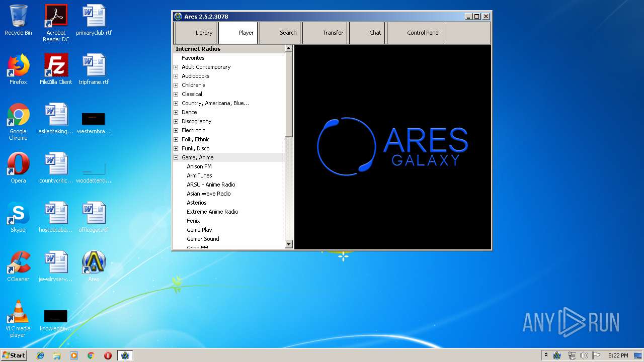Click the volume icon in system tray
This screenshot has width=644, height=362.
pos(584,355)
